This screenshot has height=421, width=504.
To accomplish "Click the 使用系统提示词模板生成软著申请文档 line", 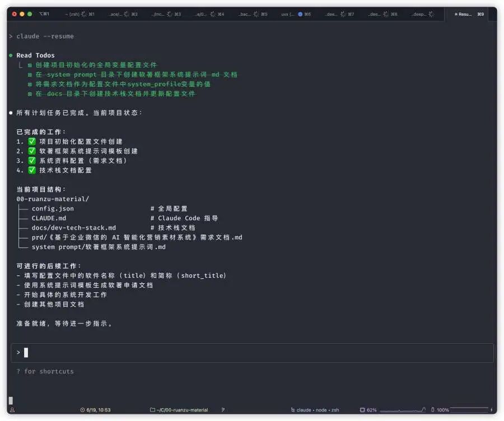I will coord(85,286).
